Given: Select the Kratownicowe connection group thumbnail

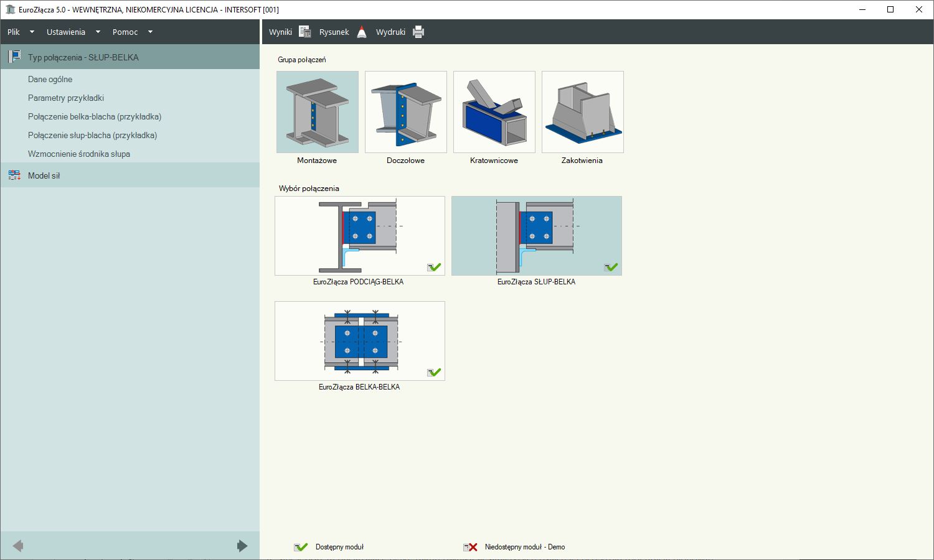Looking at the screenshot, I should click(x=494, y=112).
